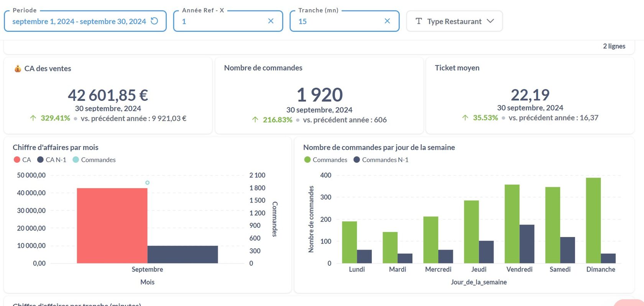Open the Type Restaurant dropdown chevron

(490, 21)
